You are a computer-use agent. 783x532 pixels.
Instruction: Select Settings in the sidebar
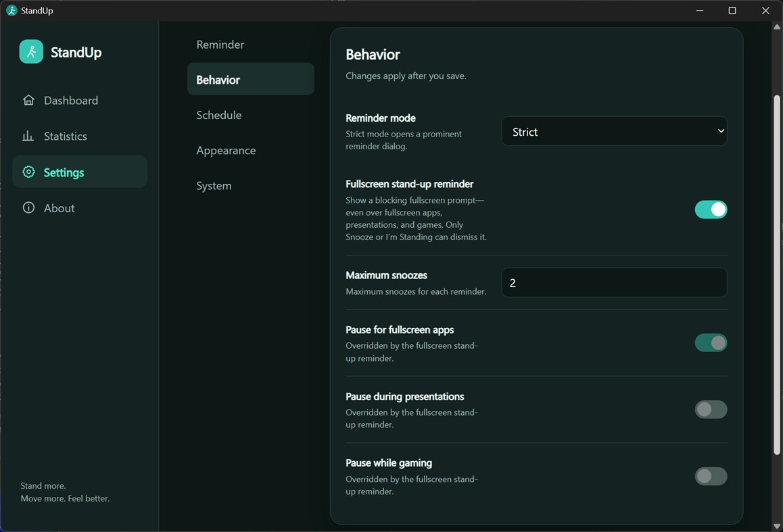pyautogui.click(x=80, y=172)
